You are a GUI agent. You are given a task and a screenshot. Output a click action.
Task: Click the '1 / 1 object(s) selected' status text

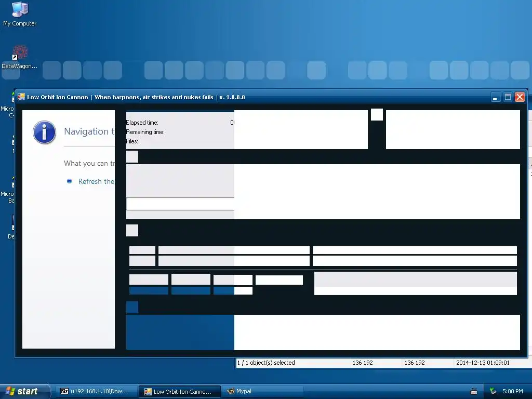266,363
